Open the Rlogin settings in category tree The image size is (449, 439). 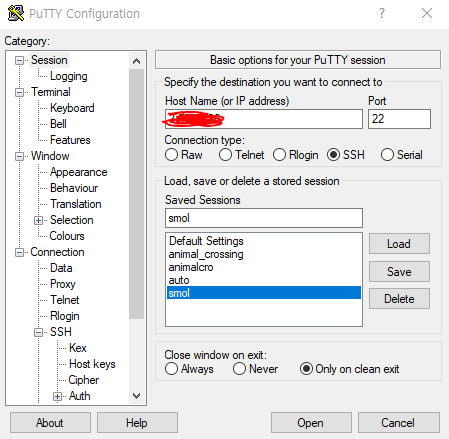click(65, 316)
